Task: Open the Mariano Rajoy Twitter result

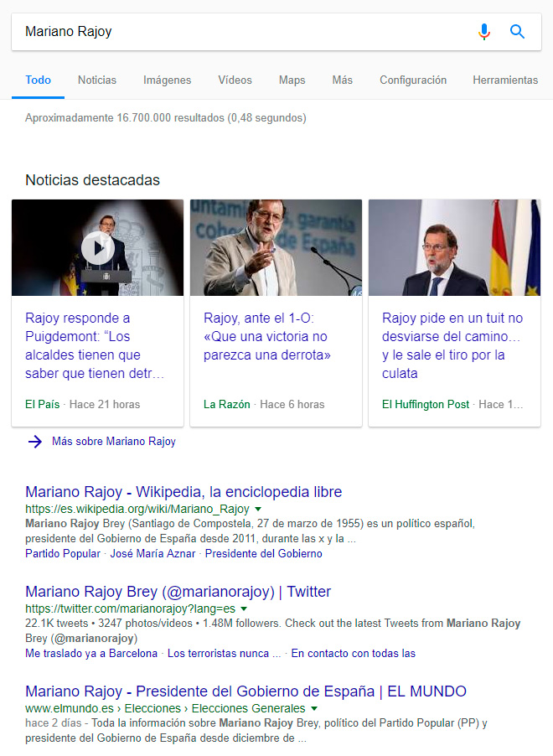Action: [x=178, y=592]
